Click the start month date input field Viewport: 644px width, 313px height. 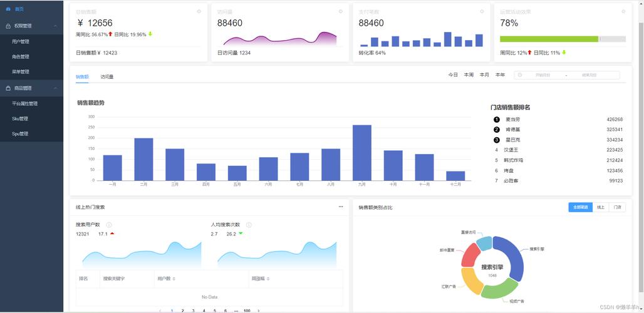[543, 75]
